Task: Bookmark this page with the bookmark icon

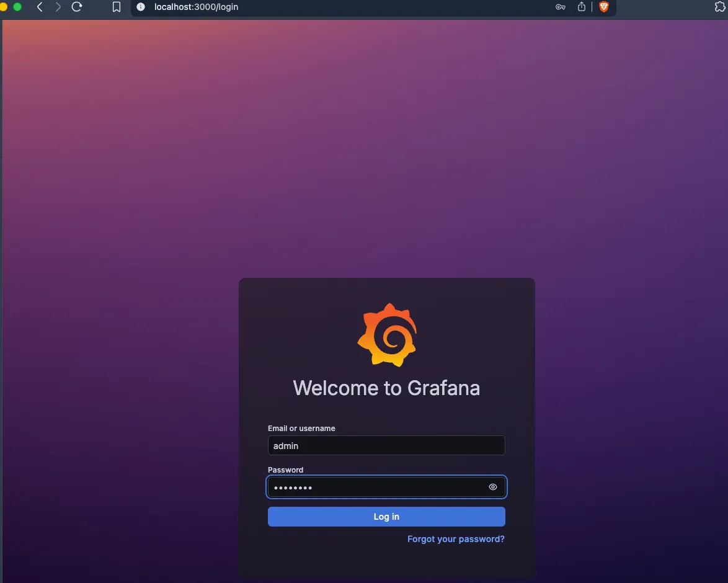Action: tap(116, 7)
